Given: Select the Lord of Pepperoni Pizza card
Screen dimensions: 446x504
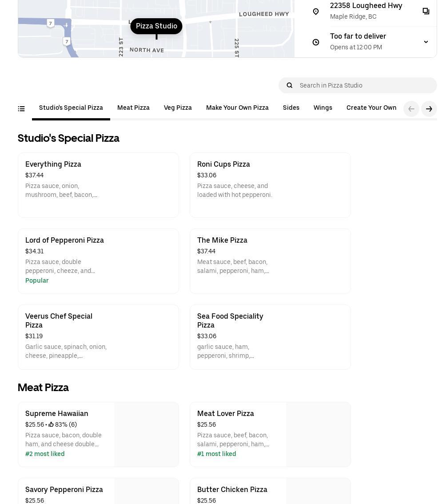Looking at the screenshot, I should pos(98,261).
